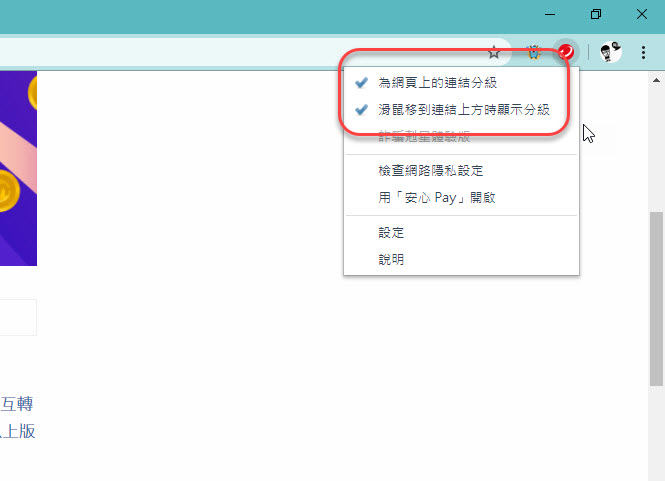Click the scrollbar up arrow
Screen dimensions: 665x481
coord(656,80)
